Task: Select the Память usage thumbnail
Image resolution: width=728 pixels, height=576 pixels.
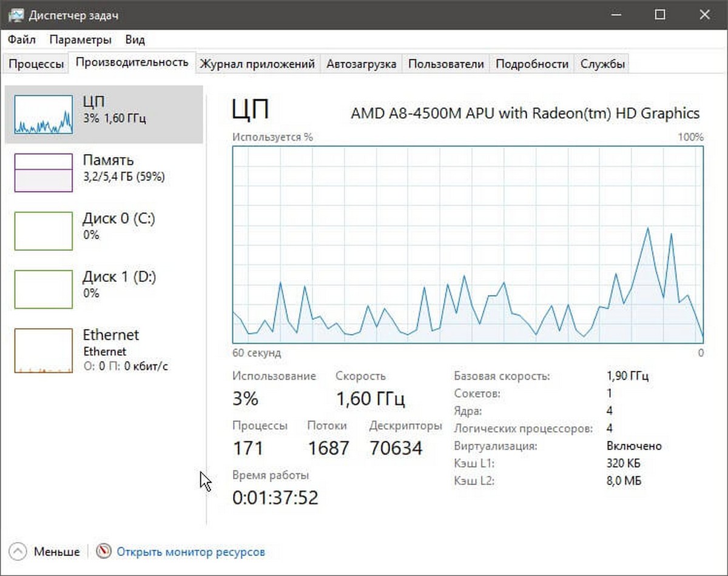Action: click(x=44, y=173)
